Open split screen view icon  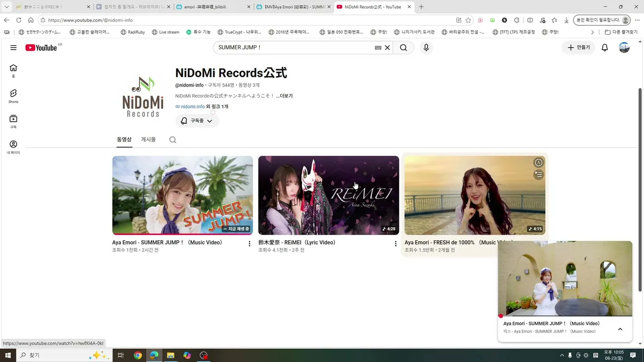coord(530,20)
